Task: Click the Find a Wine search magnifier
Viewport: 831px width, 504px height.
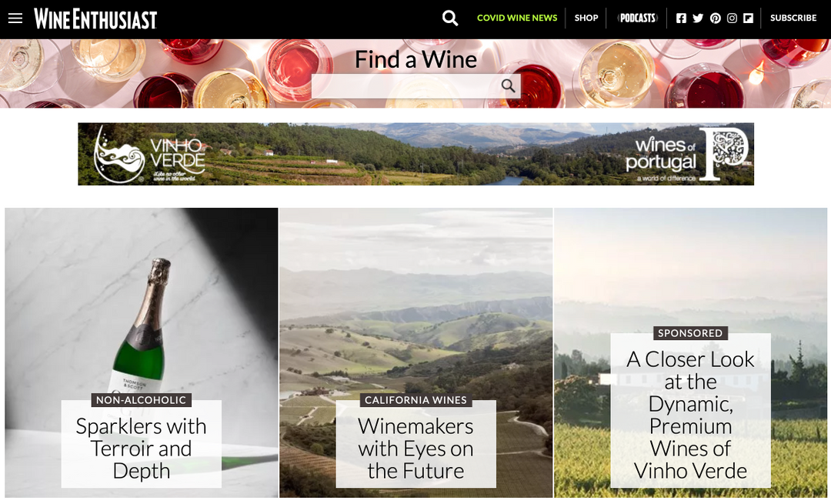Action: pyautogui.click(x=509, y=86)
